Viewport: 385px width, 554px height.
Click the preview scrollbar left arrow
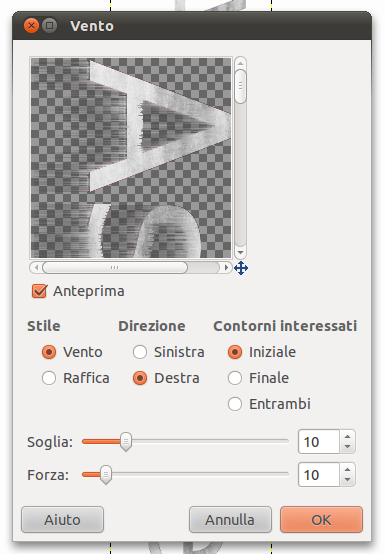coord(36,267)
